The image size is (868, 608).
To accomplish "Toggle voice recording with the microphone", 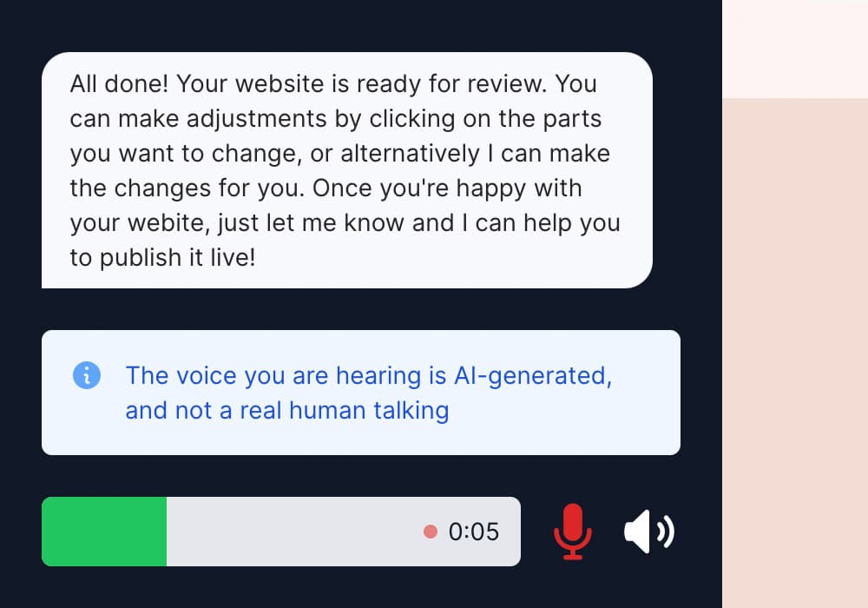I will click(x=573, y=532).
